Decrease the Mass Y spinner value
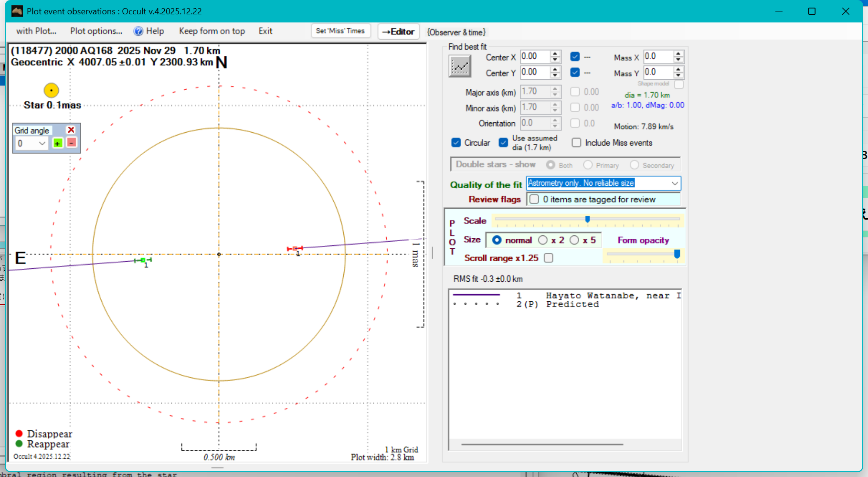868x477 pixels. coord(678,75)
